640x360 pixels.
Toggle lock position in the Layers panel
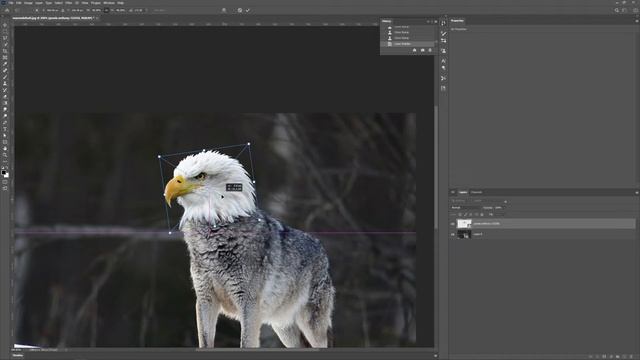click(x=471, y=214)
